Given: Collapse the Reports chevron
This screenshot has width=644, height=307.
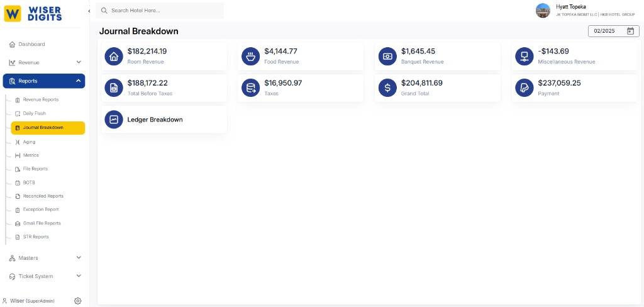Looking at the screenshot, I should [79, 81].
